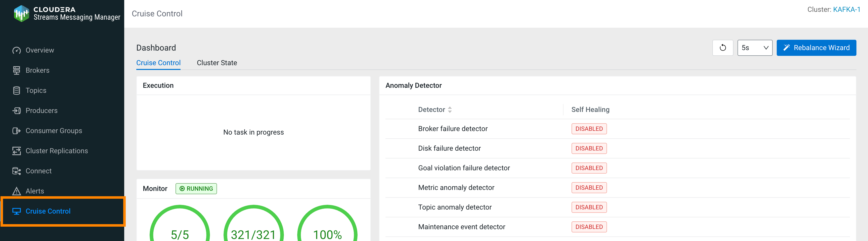Open Alerts via warning triangle icon
Image resolution: width=868 pixels, height=241 pixels.
point(17,191)
